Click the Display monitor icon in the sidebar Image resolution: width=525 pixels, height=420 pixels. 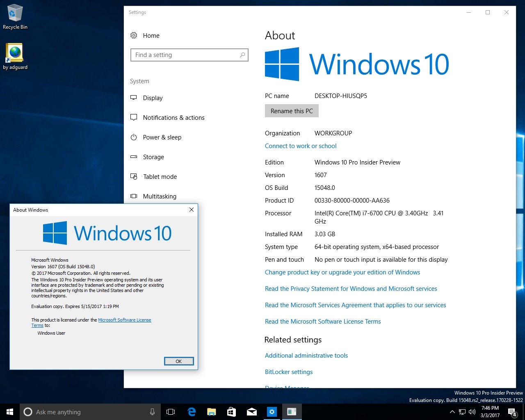(134, 98)
